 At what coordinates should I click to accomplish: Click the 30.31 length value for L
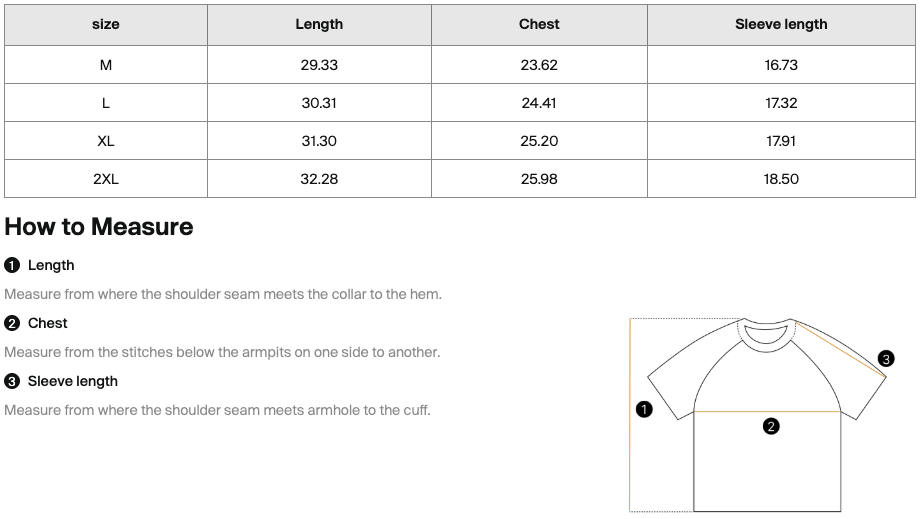(319, 103)
